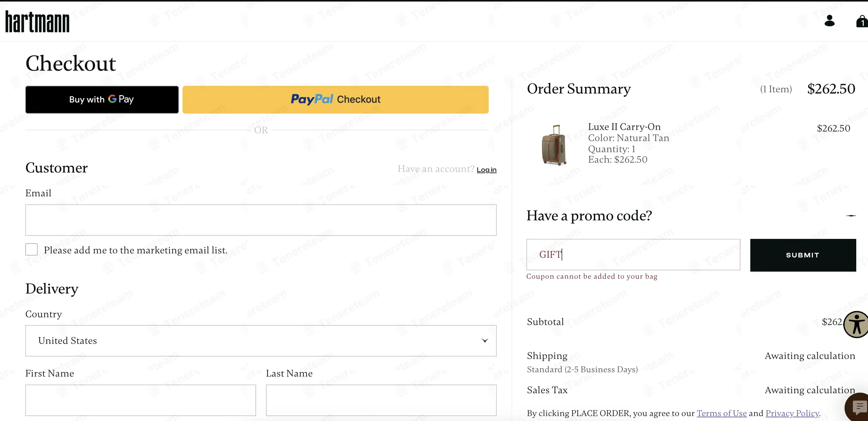This screenshot has width=868, height=421.
Task: Click the 'Quantity: 1' text
Action: 612,149
